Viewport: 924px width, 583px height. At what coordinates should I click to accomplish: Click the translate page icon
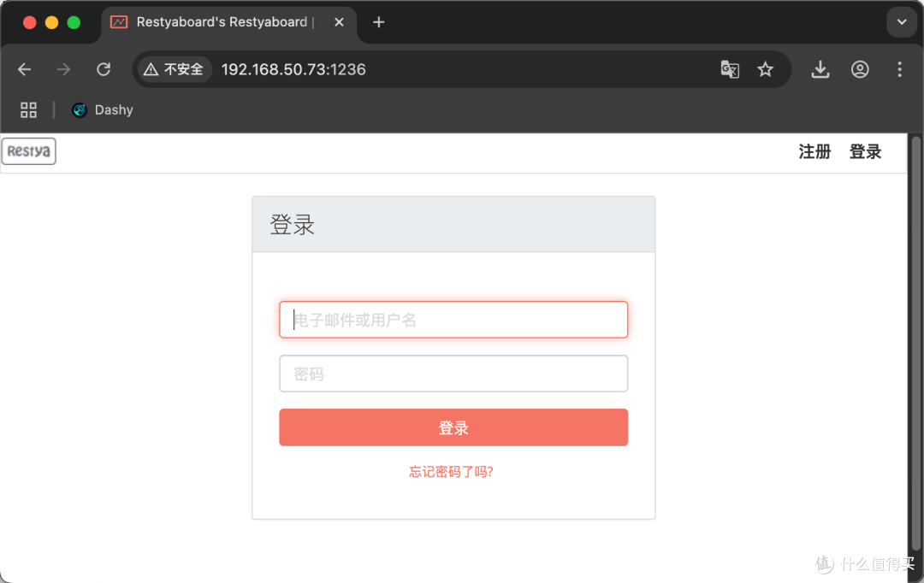click(730, 69)
